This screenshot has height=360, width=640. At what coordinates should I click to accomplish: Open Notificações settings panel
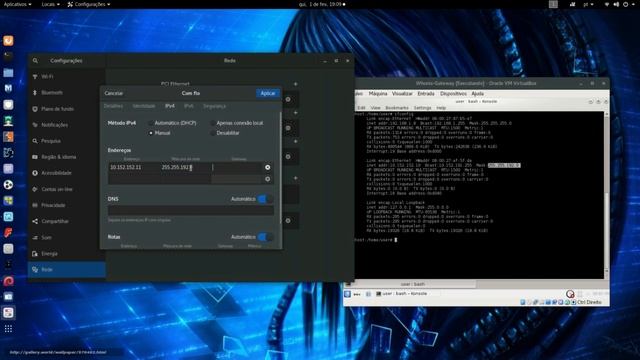click(x=67, y=125)
